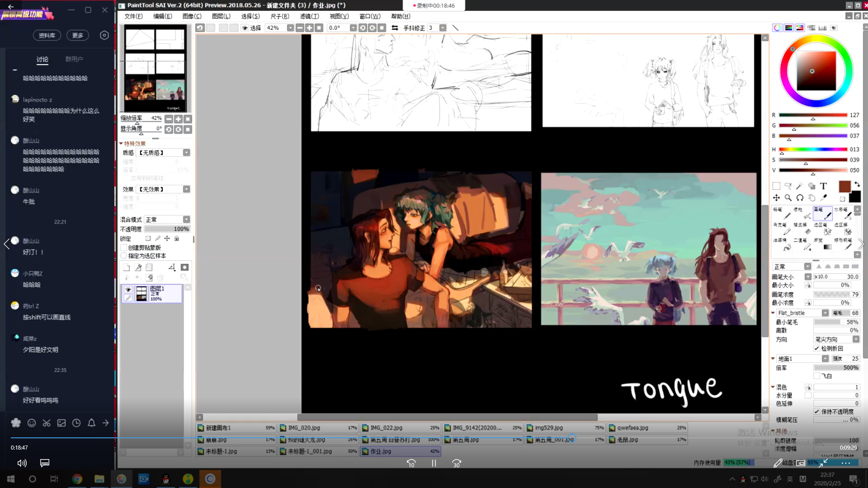868x488 pixels.
Task: Select the Move layer tool
Action: pyautogui.click(x=776, y=197)
